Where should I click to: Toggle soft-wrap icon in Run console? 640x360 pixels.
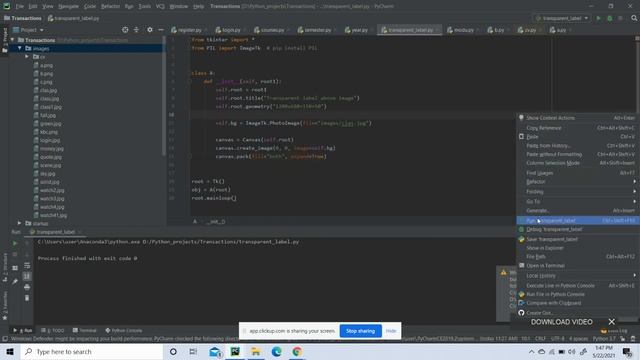click(27, 266)
